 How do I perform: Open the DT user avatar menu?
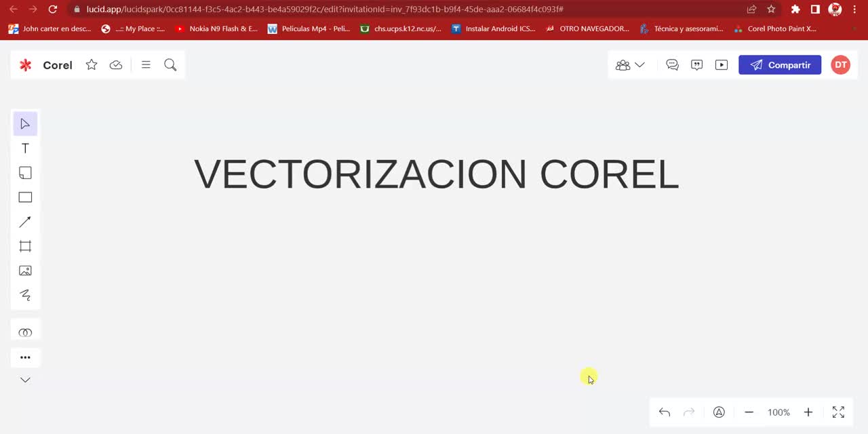[840, 65]
